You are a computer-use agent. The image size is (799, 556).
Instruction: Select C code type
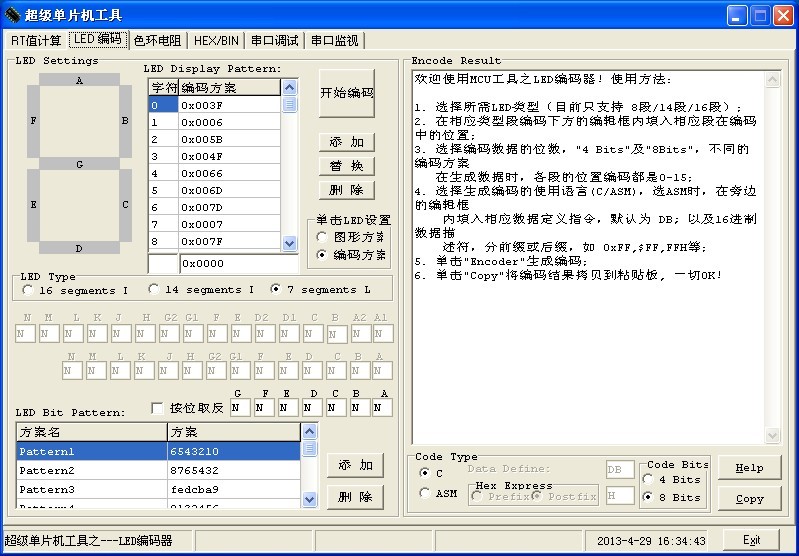point(431,473)
